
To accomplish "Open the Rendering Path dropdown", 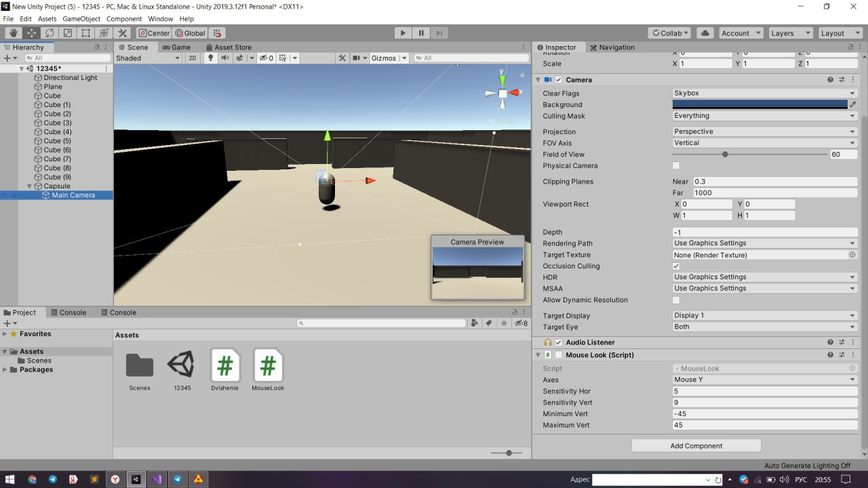I will (765, 243).
